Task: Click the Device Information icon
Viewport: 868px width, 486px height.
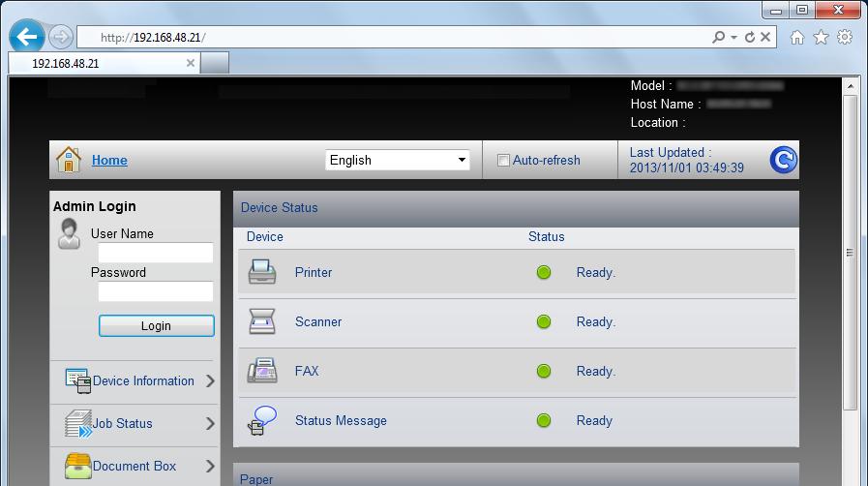Action: (x=78, y=380)
